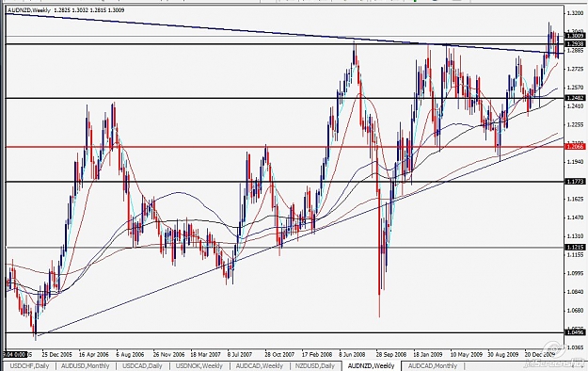Click the horizontal line label 1.2482
This screenshot has width=588, height=371.
pyautogui.click(x=575, y=98)
